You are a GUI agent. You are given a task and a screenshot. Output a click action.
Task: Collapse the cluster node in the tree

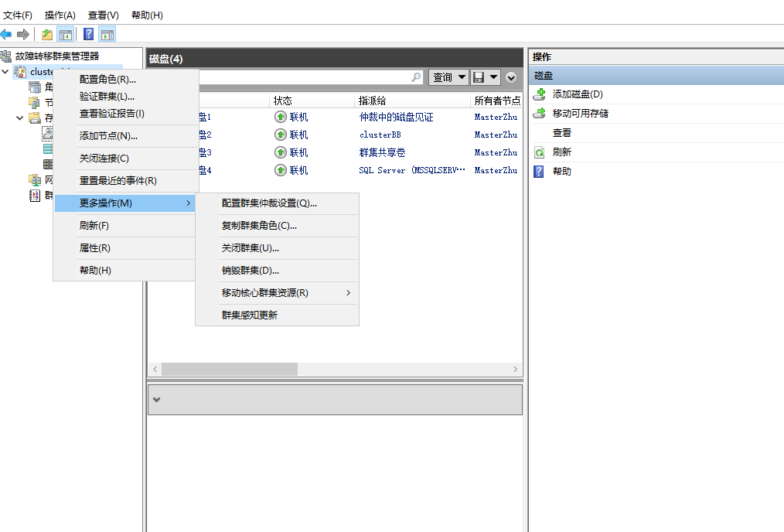click(5, 71)
